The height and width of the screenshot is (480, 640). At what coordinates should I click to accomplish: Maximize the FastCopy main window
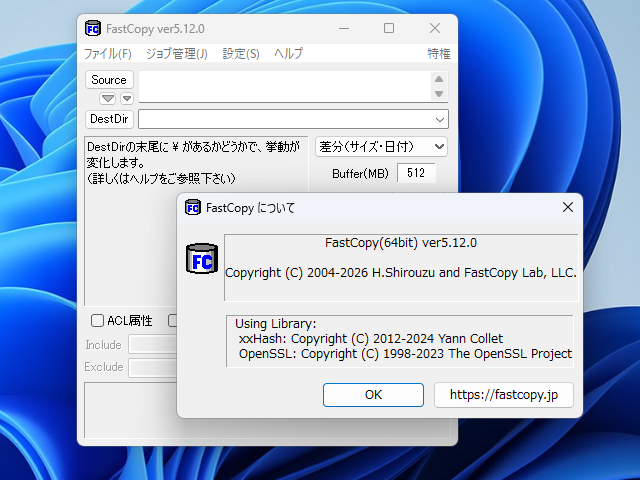[389, 28]
